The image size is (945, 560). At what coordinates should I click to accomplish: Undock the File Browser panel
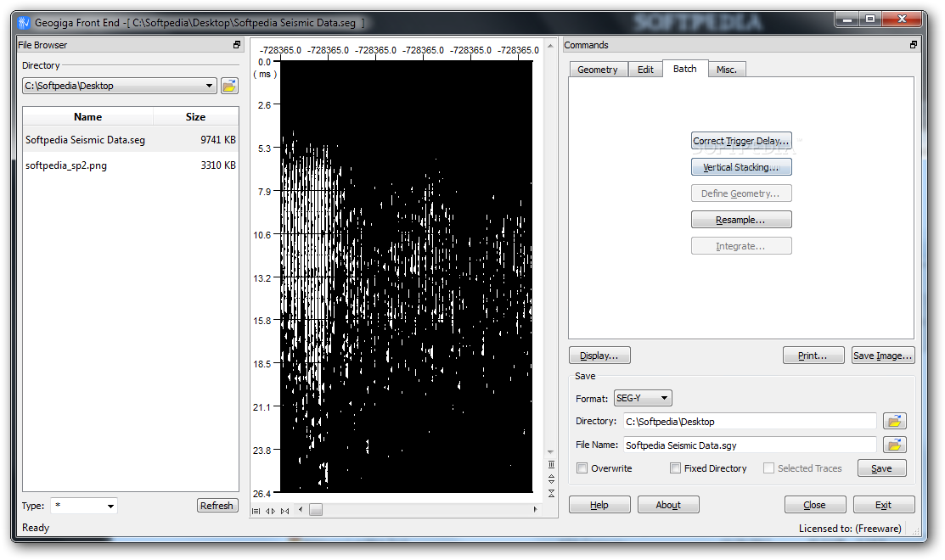tap(237, 45)
